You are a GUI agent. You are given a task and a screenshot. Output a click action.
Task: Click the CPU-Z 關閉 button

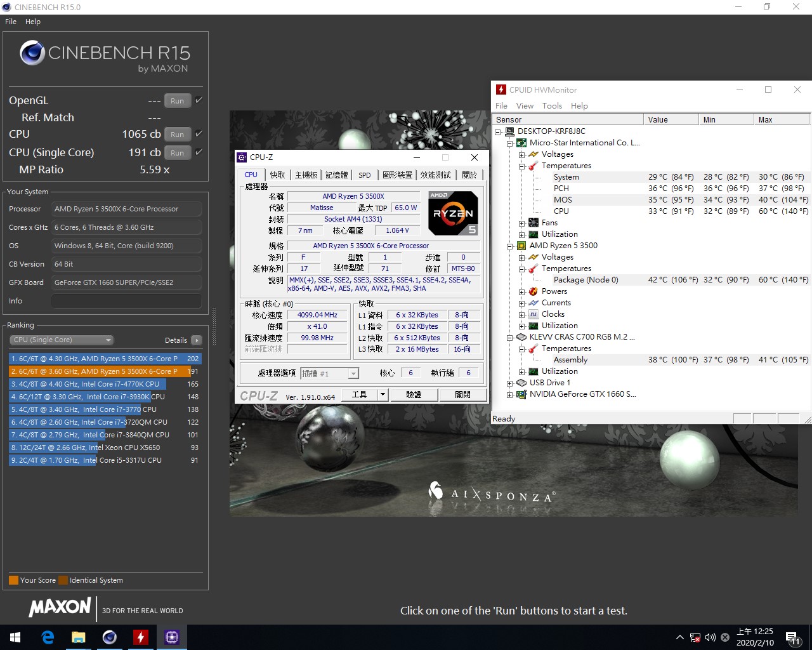462,394
